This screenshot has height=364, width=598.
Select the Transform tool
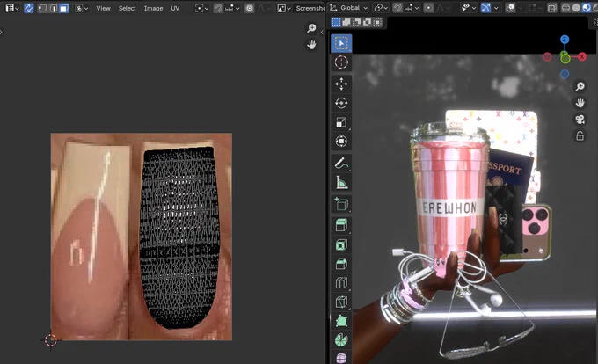[x=341, y=141]
